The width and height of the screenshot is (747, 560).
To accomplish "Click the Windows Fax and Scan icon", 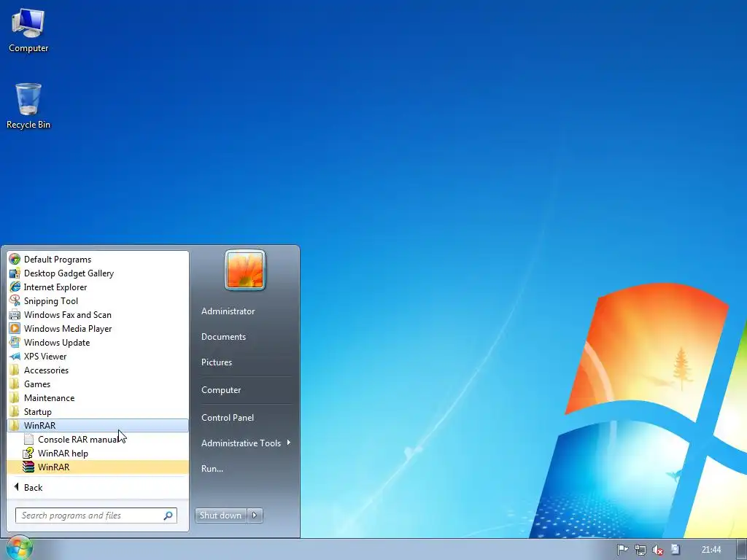I will point(15,314).
